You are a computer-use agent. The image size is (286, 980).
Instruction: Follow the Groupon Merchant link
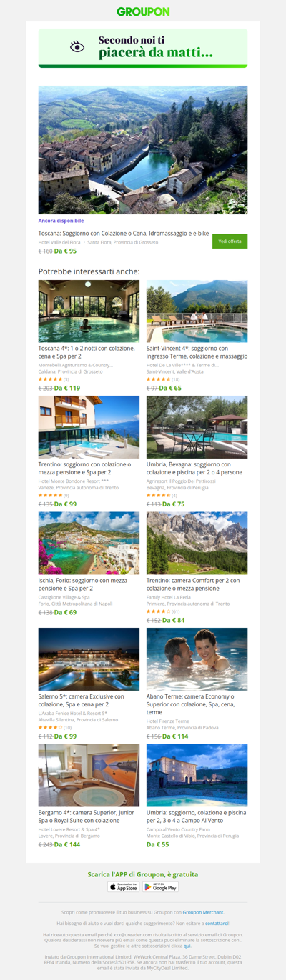tap(203, 912)
